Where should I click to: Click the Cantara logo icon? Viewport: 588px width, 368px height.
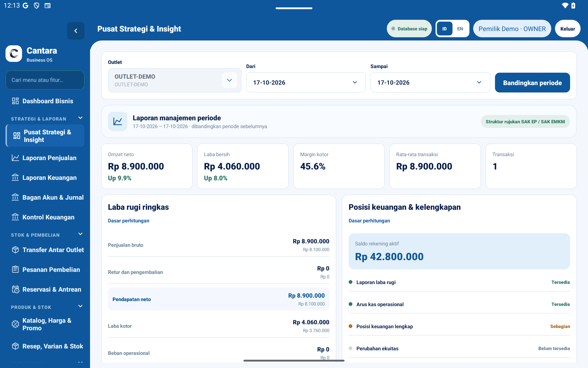point(14,54)
